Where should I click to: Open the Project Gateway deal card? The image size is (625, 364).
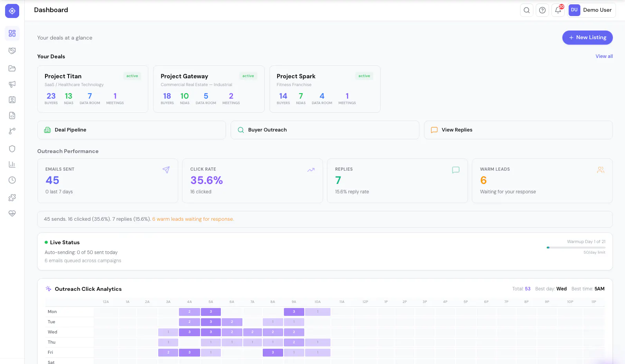[209, 89]
